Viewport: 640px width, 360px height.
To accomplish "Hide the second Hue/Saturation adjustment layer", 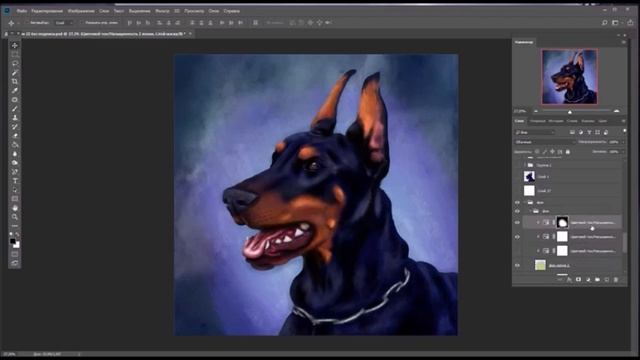I will [517, 237].
